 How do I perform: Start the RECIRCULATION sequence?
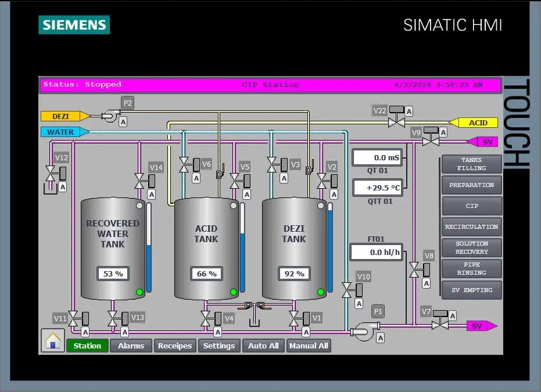click(472, 227)
